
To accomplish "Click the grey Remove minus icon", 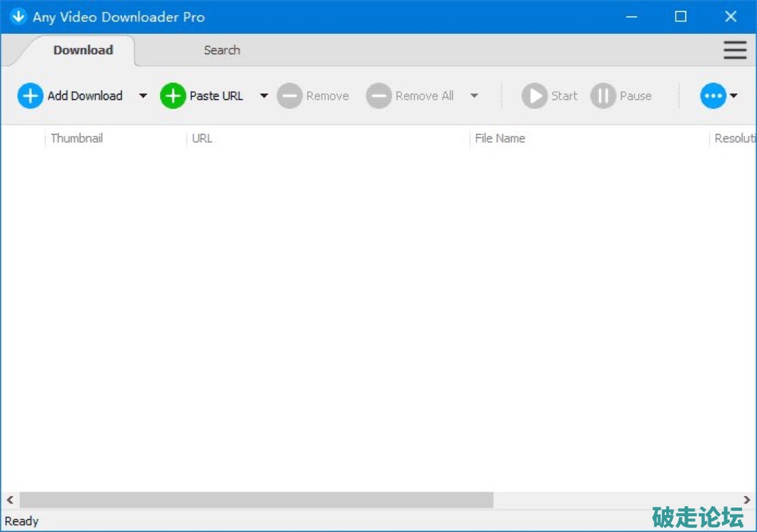I will coord(290,96).
